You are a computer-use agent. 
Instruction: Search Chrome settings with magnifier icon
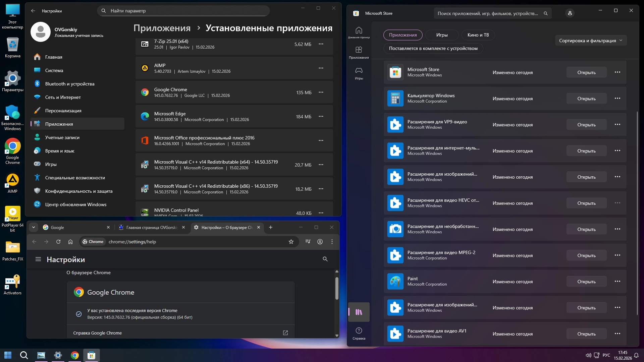coord(325,259)
